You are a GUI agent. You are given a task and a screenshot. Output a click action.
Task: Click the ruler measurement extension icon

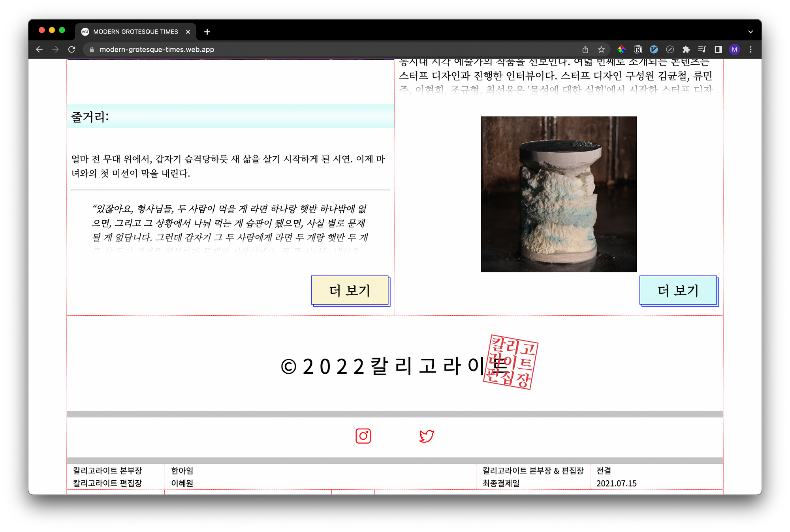670,49
